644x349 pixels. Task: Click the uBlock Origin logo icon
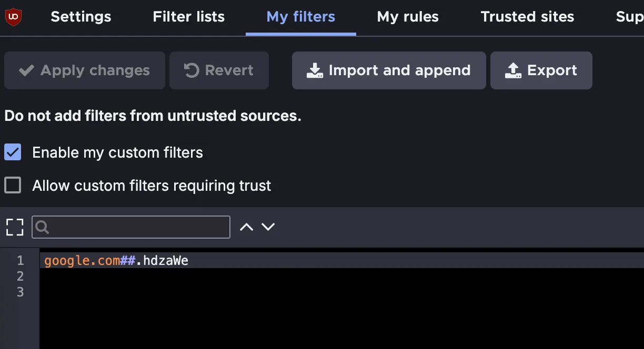point(14,16)
